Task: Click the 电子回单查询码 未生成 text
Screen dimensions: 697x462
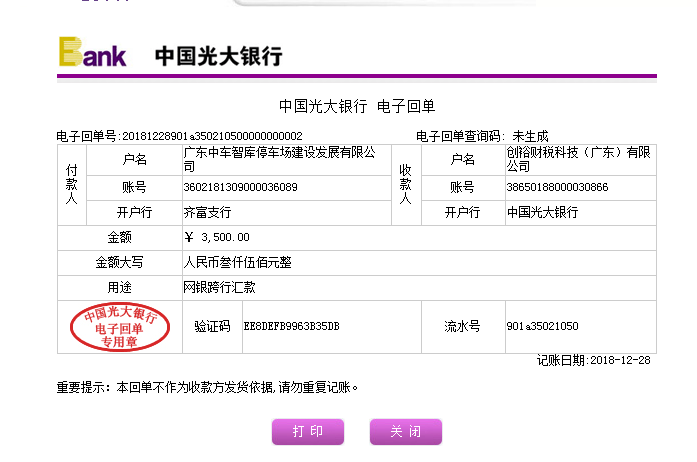Action: [482, 136]
